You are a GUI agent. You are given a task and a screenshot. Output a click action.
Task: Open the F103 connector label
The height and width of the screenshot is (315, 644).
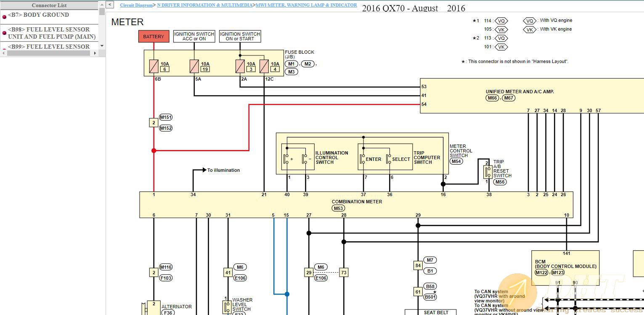166,278
